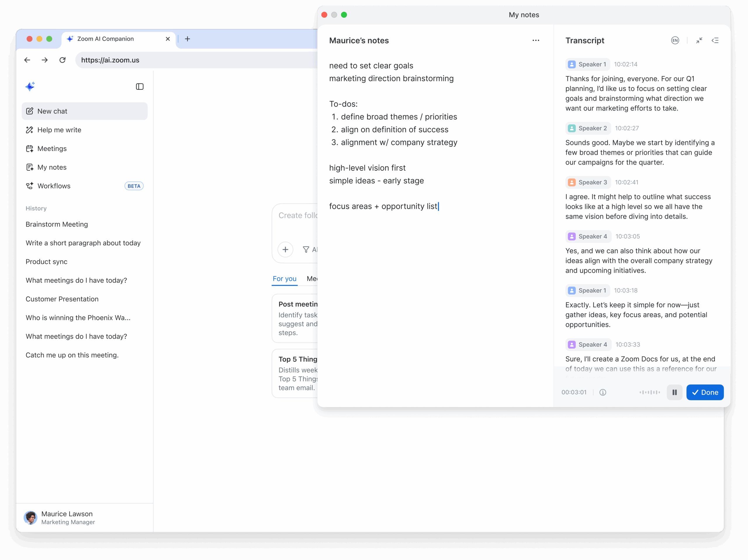Click Speaker 2 tag at 10:02:27
748x560 pixels.
(x=588, y=128)
